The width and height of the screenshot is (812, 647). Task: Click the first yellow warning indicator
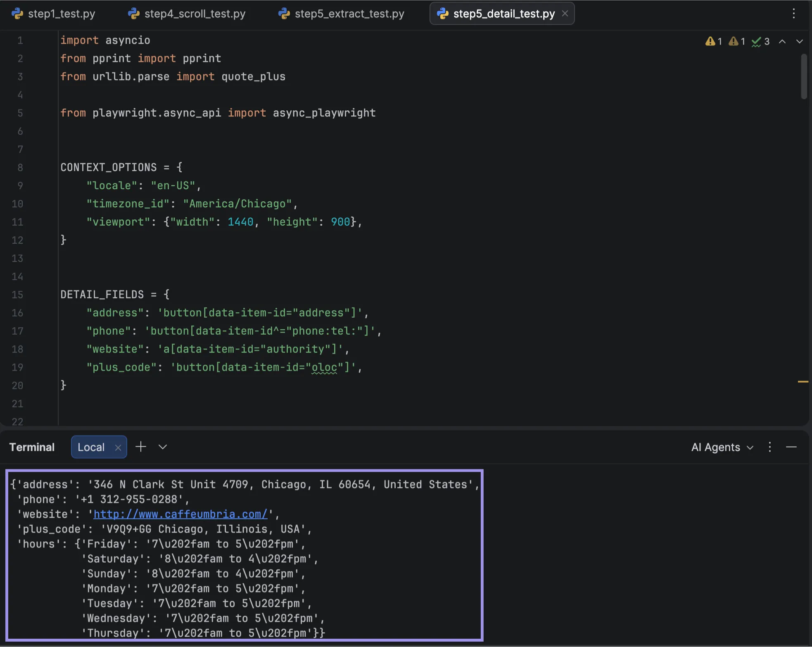click(x=714, y=41)
